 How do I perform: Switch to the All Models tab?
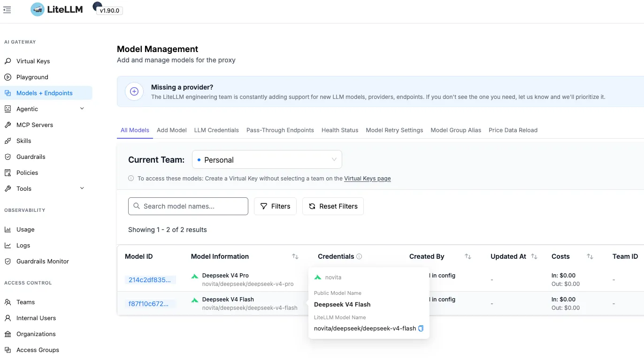135,130
